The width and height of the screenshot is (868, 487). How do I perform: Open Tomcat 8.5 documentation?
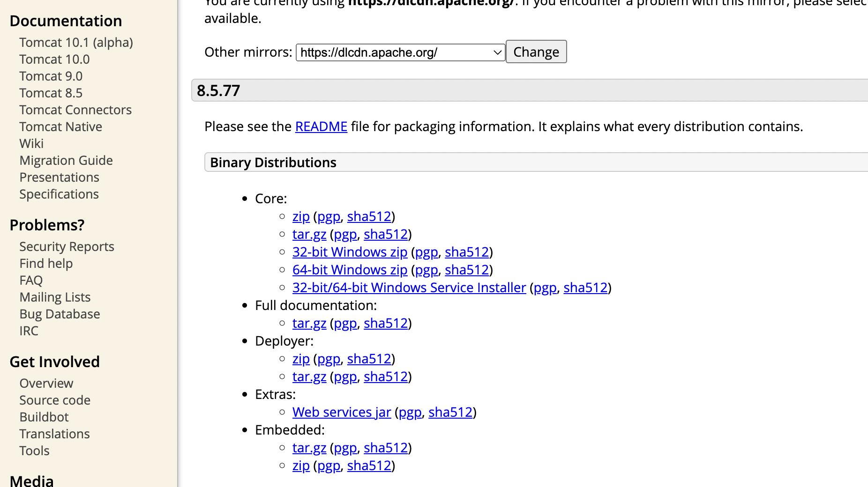(x=51, y=93)
